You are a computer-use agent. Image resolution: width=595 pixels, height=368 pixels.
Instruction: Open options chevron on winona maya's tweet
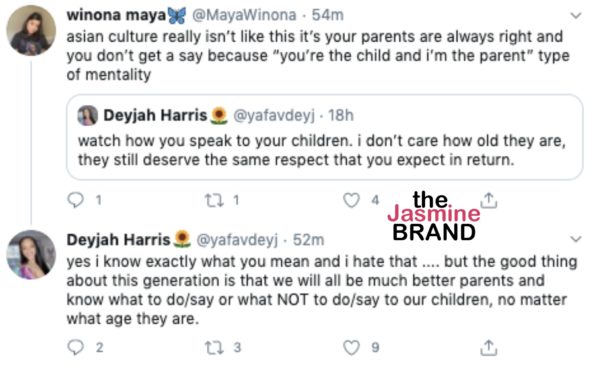coord(576,16)
